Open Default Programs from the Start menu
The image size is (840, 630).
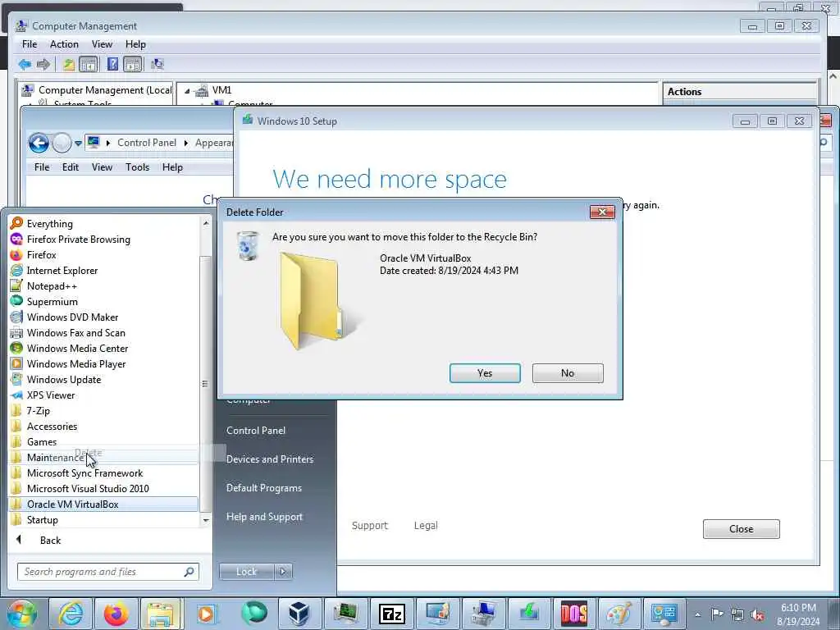coord(263,488)
